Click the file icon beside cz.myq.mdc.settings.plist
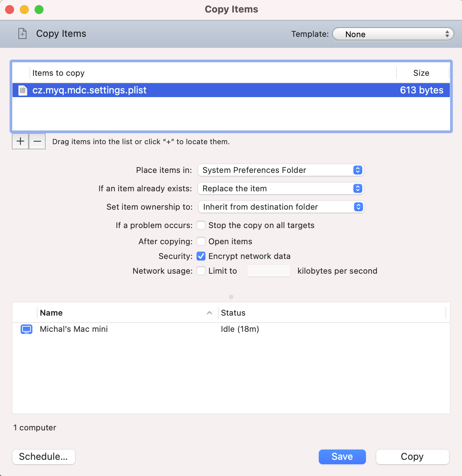462x476 pixels. (x=22, y=90)
